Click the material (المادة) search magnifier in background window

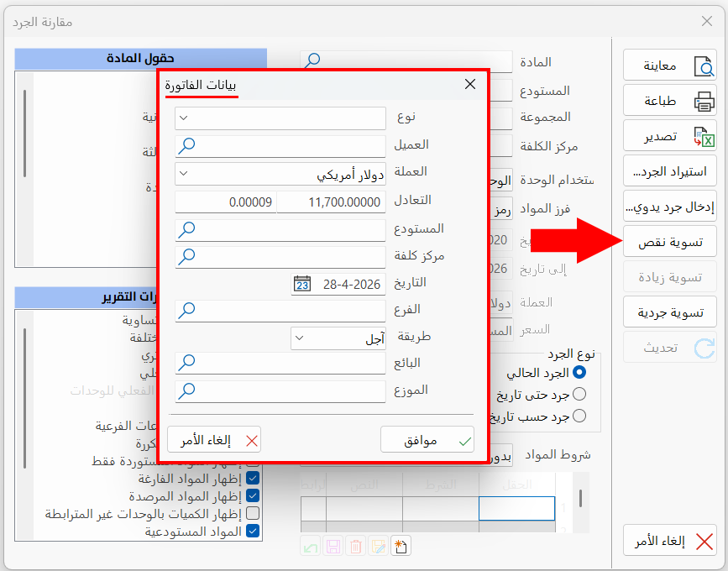[312, 60]
